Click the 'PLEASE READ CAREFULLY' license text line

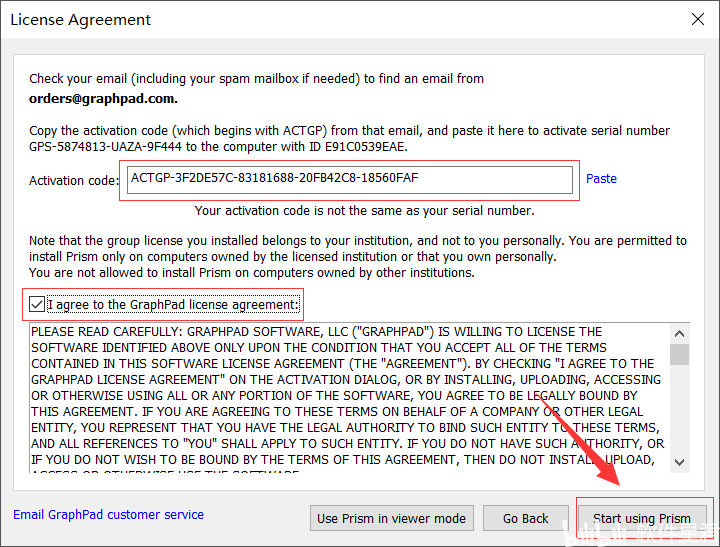point(316,332)
